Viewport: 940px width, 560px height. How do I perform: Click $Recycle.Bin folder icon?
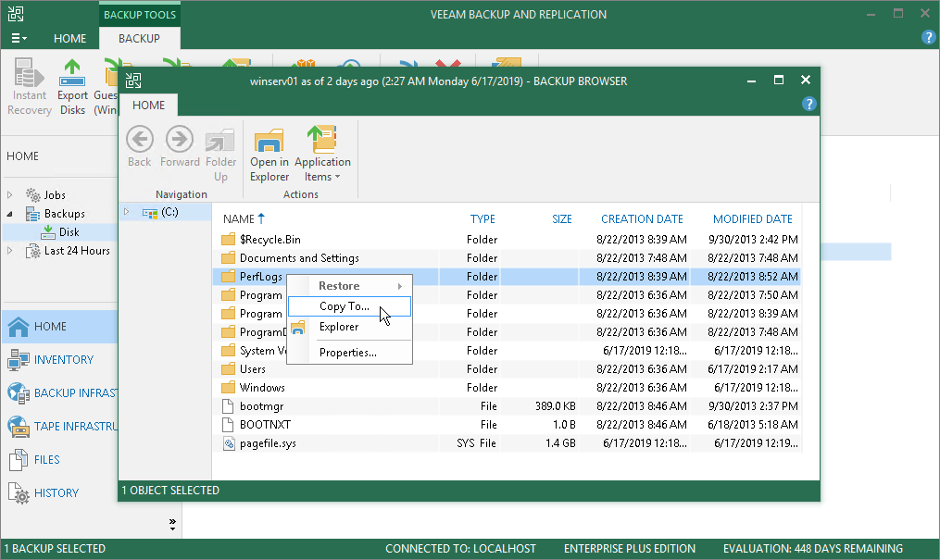tap(228, 240)
